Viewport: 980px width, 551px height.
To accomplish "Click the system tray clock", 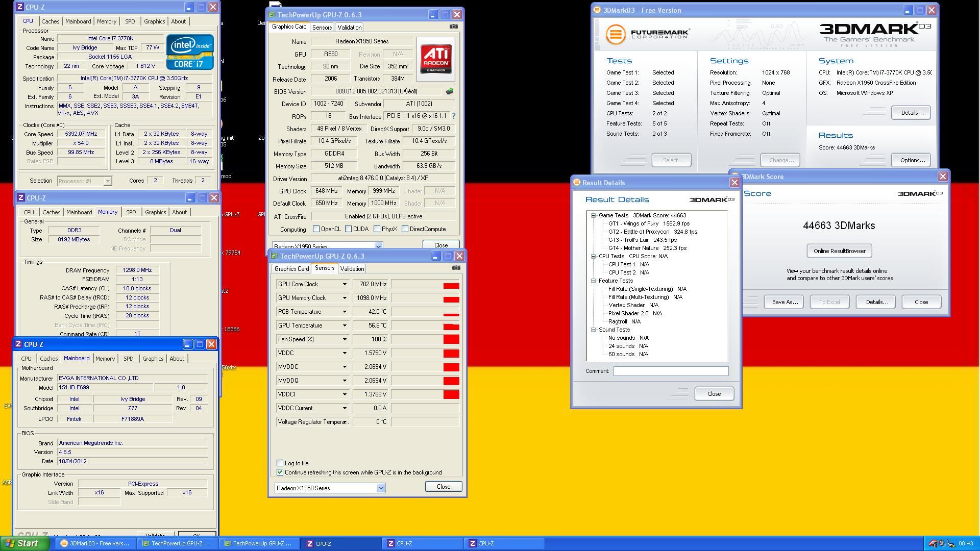I will point(966,543).
